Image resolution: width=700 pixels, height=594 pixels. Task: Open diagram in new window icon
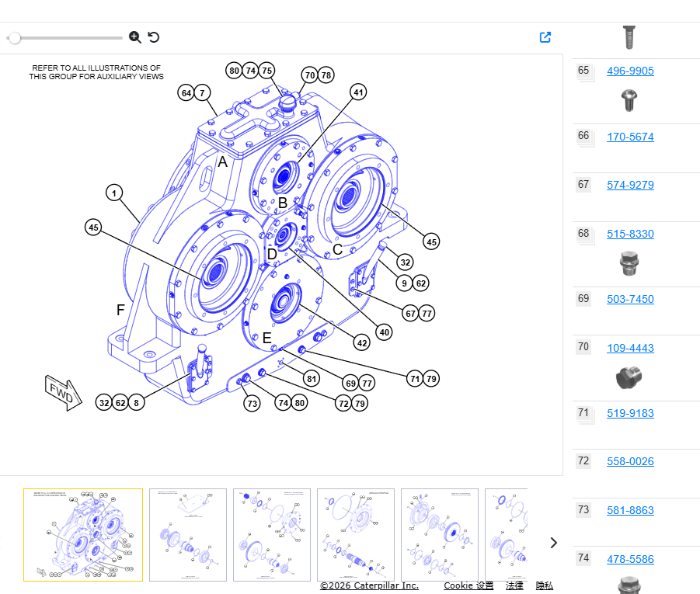(545, 37)
